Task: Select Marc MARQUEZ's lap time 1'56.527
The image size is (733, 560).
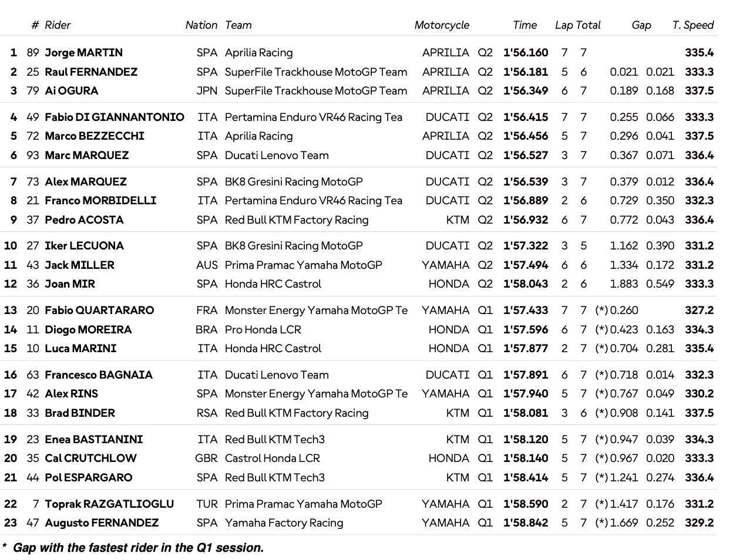Action: coord(526,156)
